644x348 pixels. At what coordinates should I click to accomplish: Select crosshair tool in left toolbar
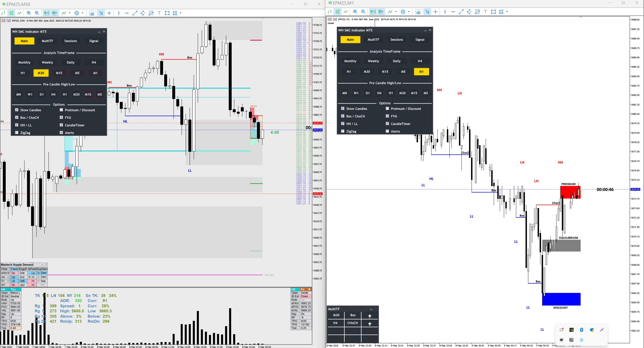pyautogui.click(x=109, y=13)
